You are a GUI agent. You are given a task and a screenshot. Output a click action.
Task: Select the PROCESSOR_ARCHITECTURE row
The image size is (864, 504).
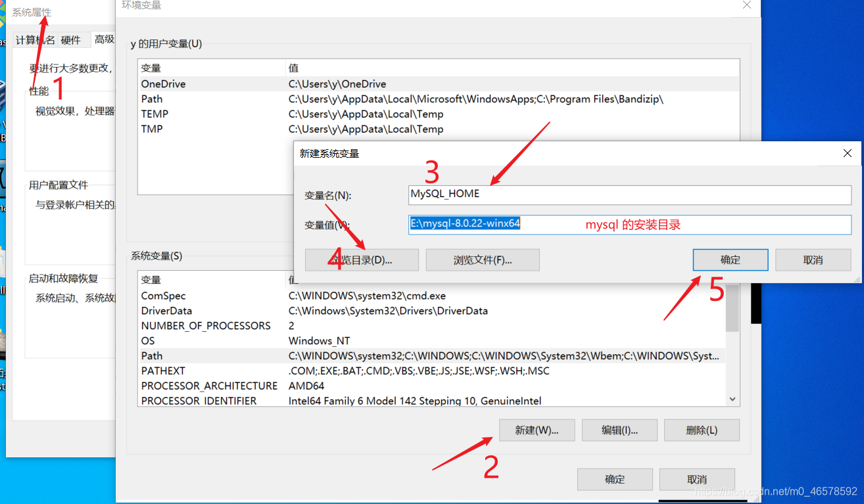pos(432,386)
